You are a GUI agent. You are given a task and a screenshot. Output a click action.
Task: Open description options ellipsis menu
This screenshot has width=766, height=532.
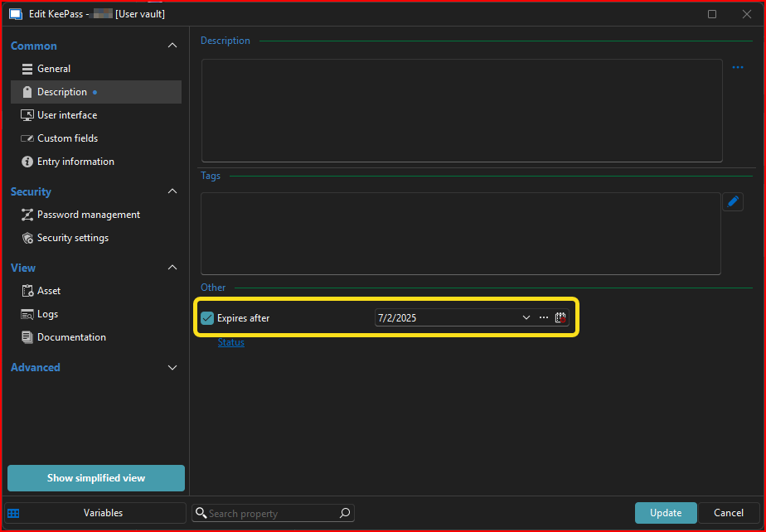tap(738, 67)
